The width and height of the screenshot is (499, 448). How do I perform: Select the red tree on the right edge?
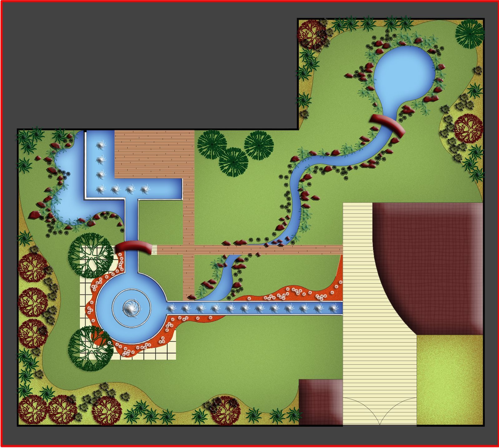[x=467, y=129]
